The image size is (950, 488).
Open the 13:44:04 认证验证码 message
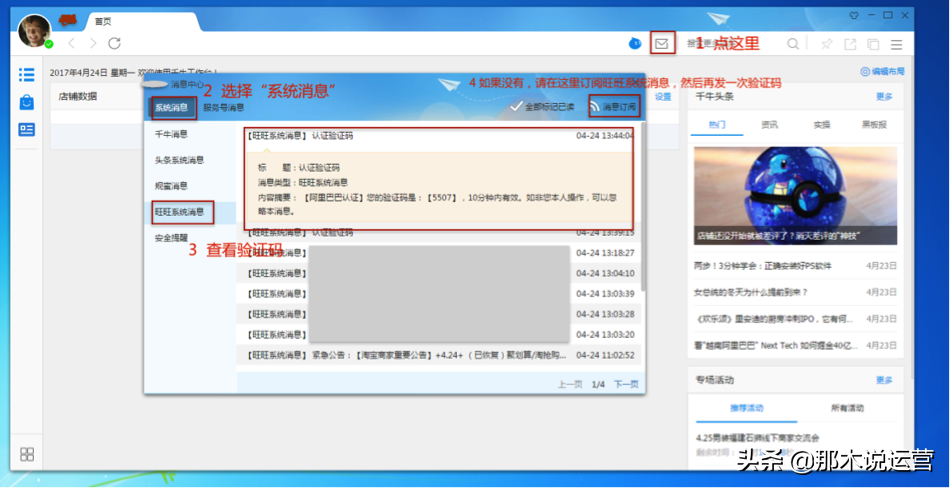click(439, 136)
